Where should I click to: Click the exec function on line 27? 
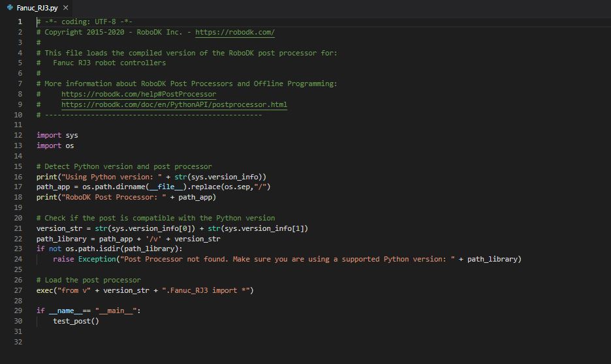point(45,290)
